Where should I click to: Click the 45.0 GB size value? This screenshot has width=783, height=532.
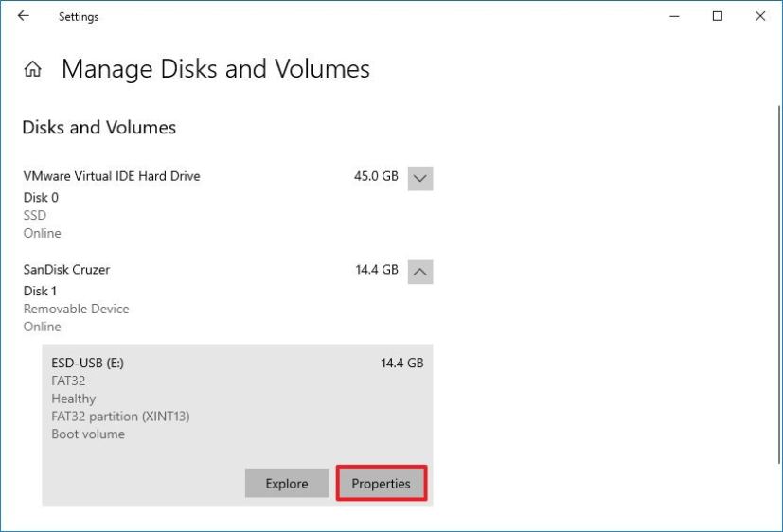point(376,176)
